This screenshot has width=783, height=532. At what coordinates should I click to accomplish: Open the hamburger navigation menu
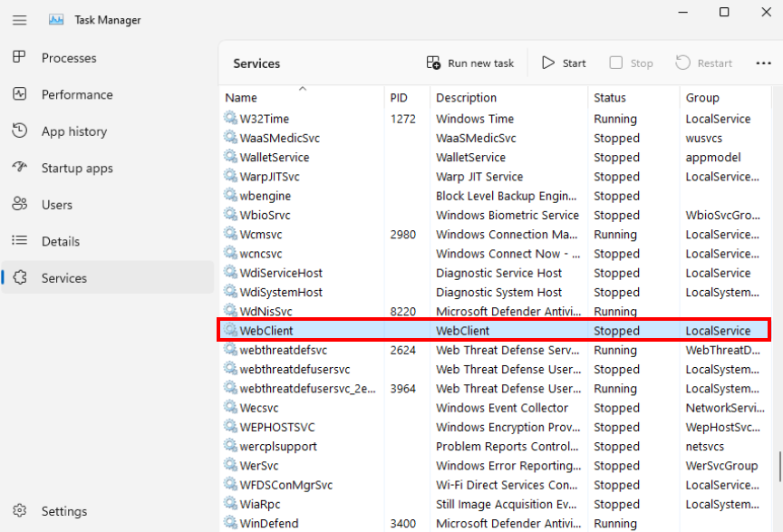(x=20, y=20)
